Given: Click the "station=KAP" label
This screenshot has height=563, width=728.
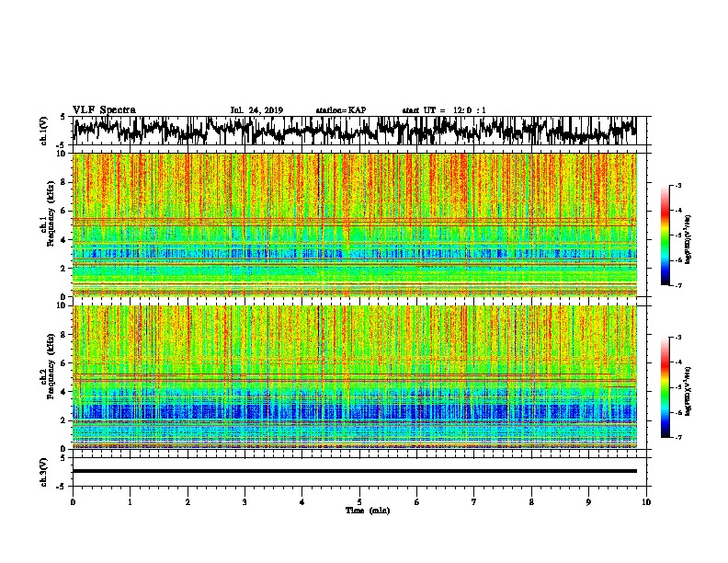Looking at the screenshot, I should [x=341, y=110].
